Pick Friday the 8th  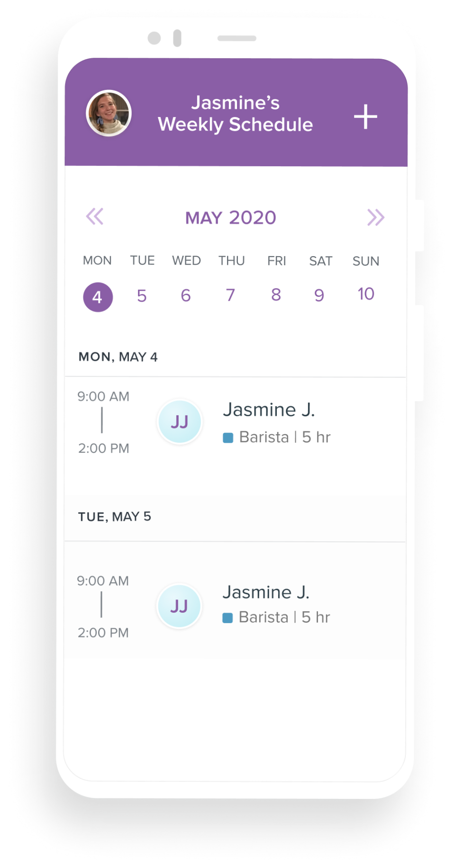click(x=276, y=295)
